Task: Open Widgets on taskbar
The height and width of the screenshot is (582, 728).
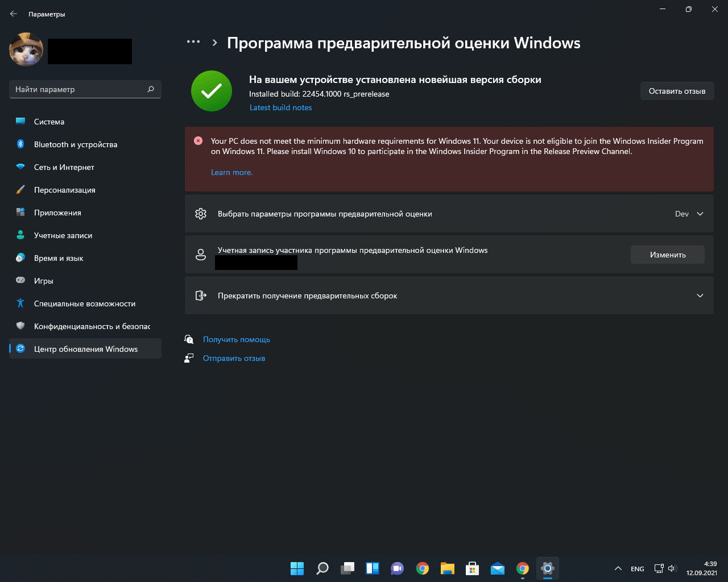Action: click(x=372, y=568)
